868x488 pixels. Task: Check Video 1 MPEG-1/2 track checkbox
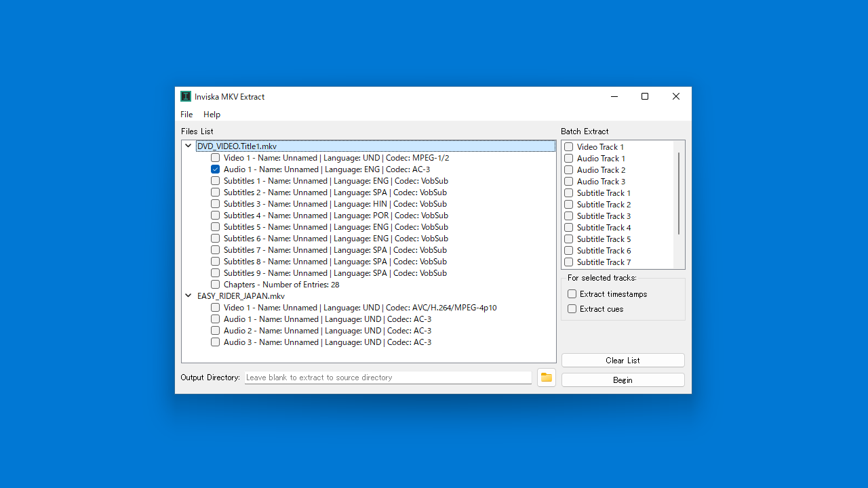(215, 158)
